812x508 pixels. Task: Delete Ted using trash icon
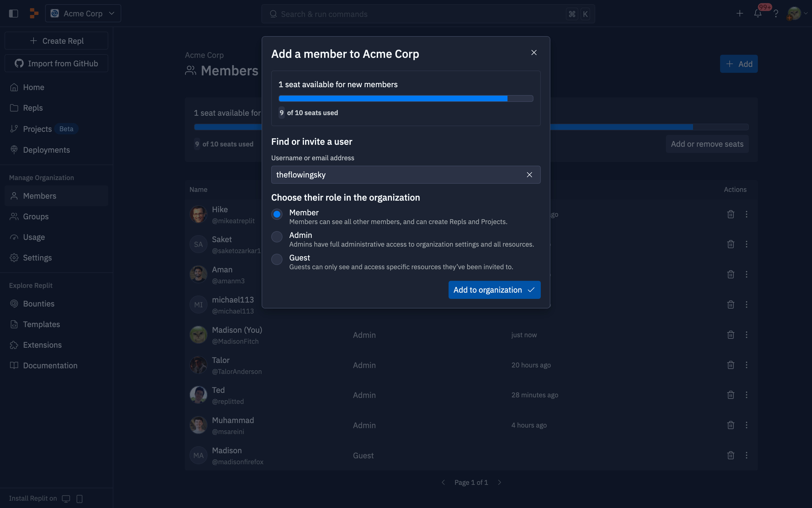[x=731, y=395]
